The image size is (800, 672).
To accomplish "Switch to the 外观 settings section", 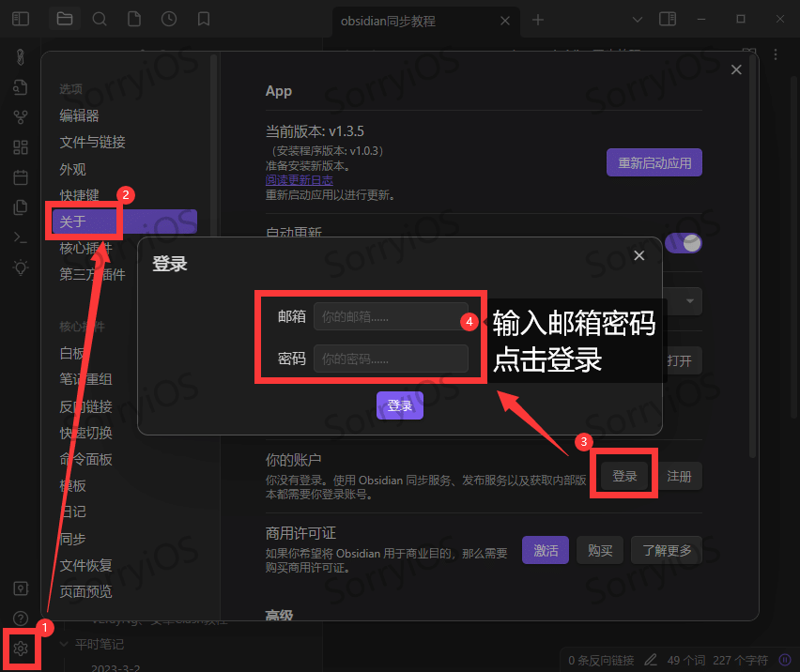I will [72, 167].
